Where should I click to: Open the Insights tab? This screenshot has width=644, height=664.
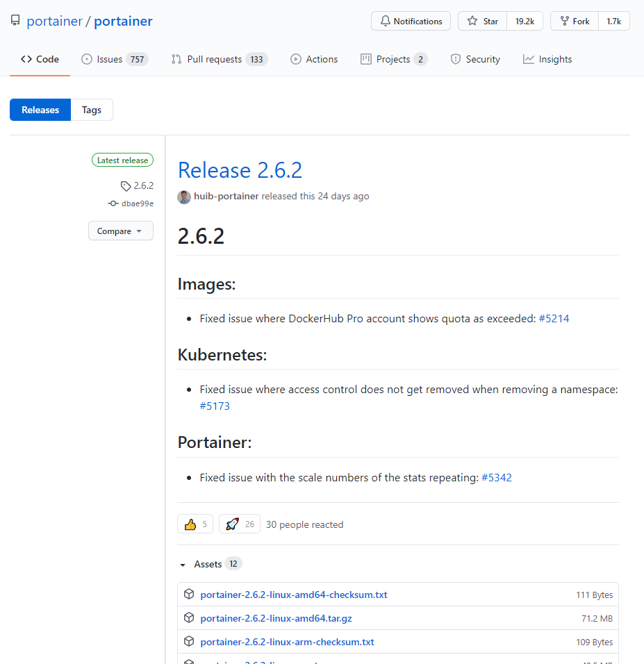(x=547, y=59)
